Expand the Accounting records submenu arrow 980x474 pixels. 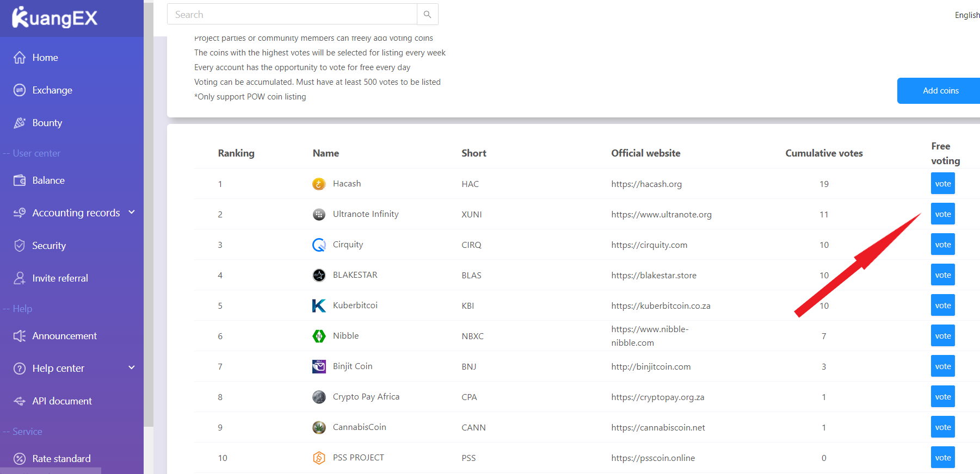132,212
